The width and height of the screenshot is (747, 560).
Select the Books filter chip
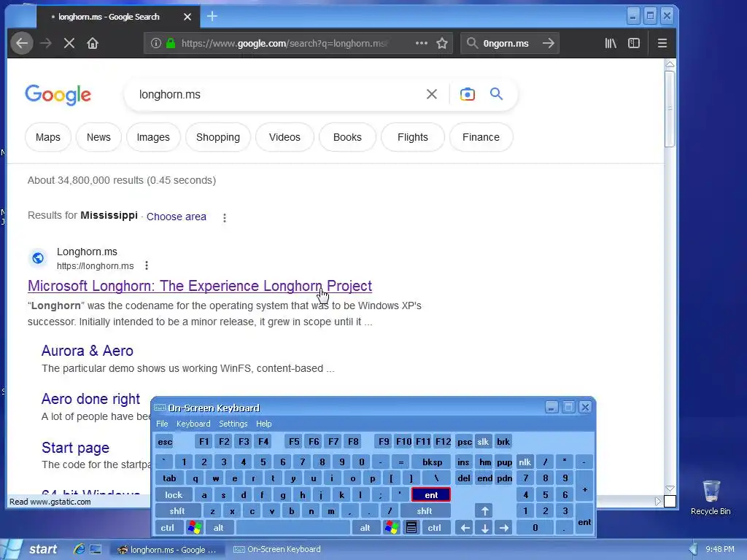[347, 137]
